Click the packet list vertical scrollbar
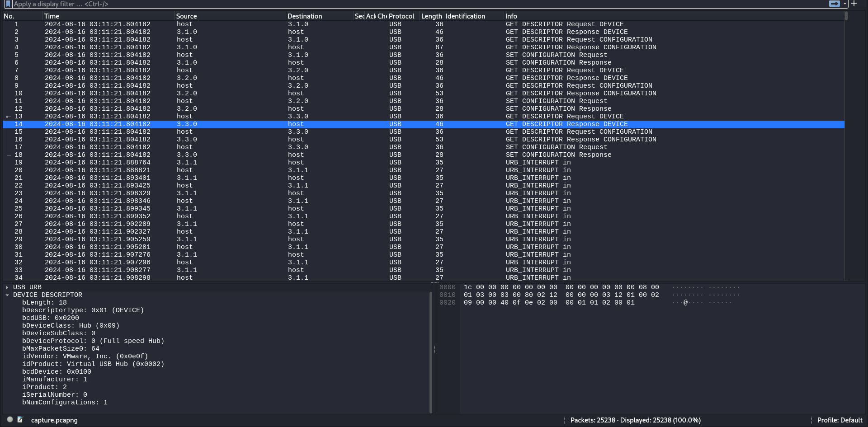The width and height of the screenshot is (868, 427). tap(846, 136)
